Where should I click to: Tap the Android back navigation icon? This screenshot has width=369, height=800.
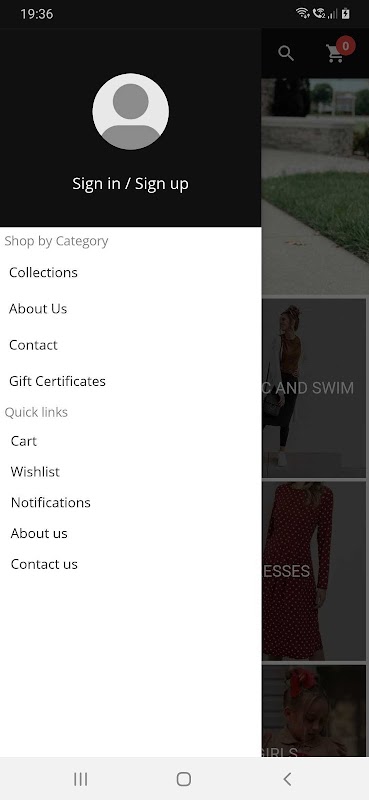click(287, 779)
